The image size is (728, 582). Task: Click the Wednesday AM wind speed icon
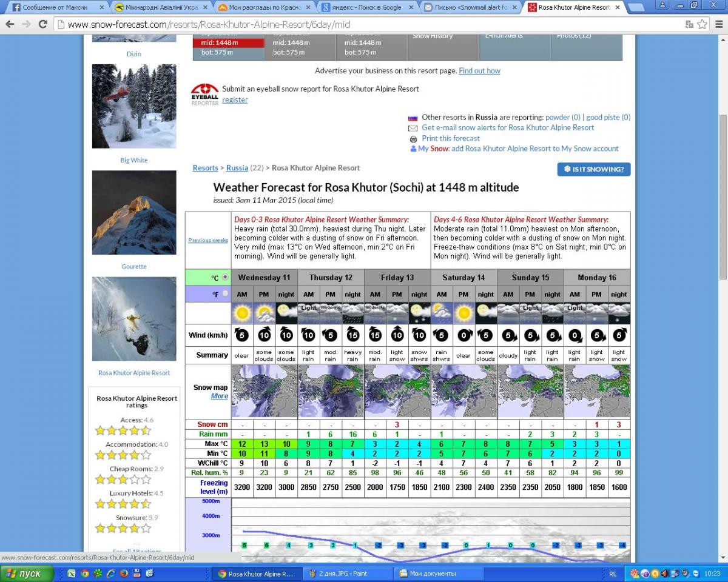242,335
